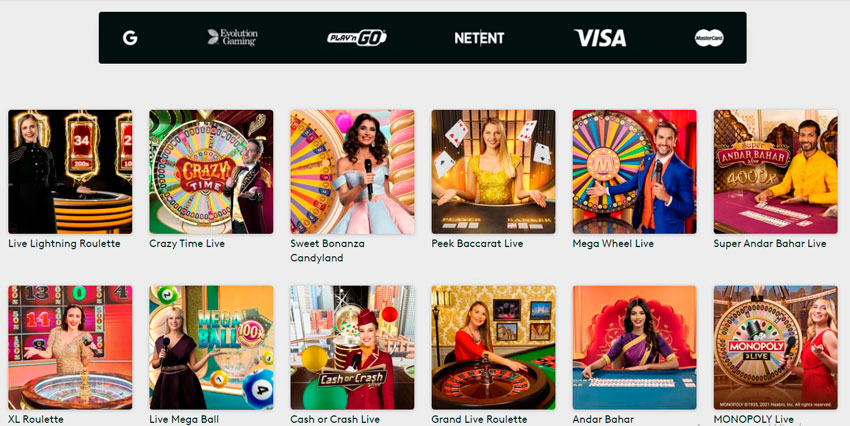Select the Cash or Crash Live thumbnail
The height and width of the screenshot is (426, 850).
[x=352, y=347]
